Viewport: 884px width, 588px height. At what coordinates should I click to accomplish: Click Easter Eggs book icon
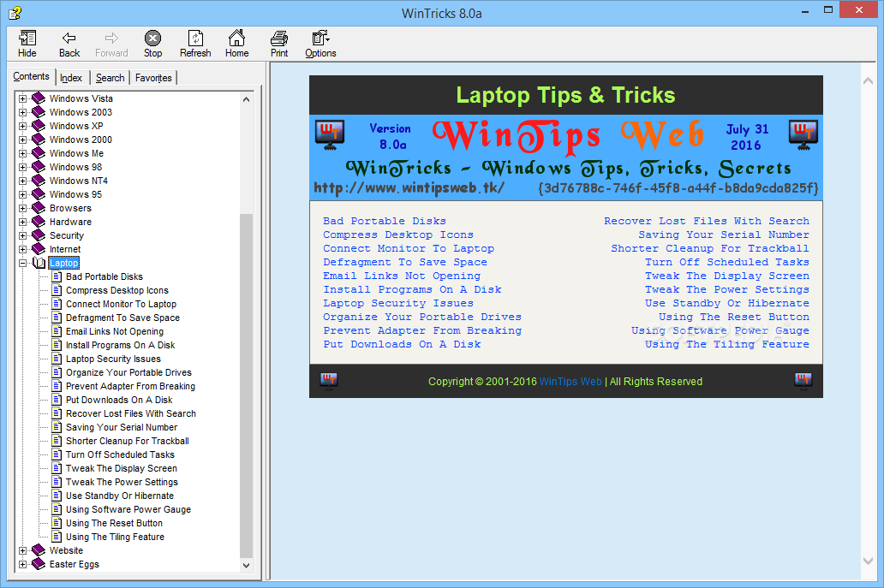(x=39, y=564)
